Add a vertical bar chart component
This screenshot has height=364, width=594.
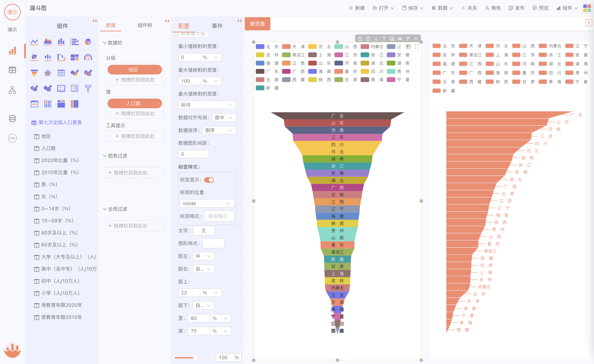click(x=61, y=42)
